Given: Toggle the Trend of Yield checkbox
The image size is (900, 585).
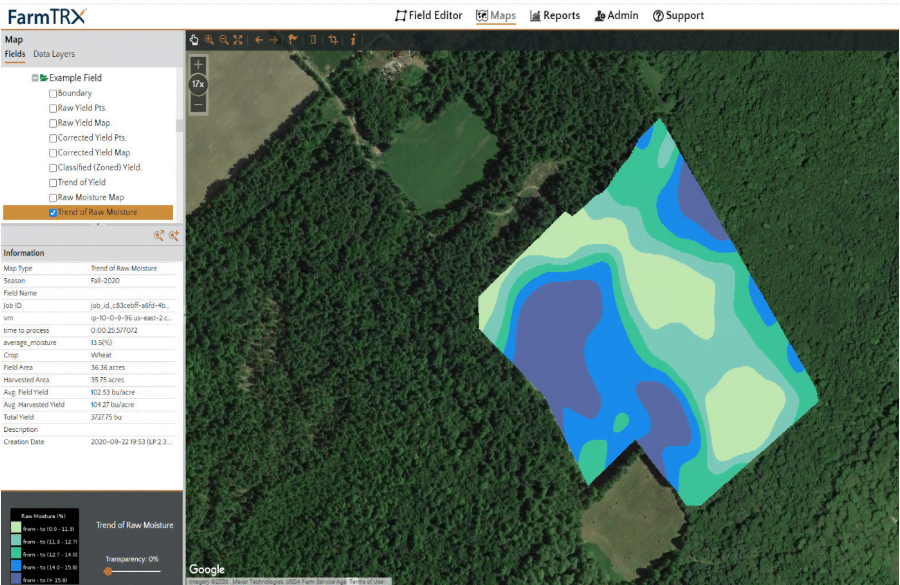Looking at the screenshot, I should pyautogui.click(x=53, y=183).
